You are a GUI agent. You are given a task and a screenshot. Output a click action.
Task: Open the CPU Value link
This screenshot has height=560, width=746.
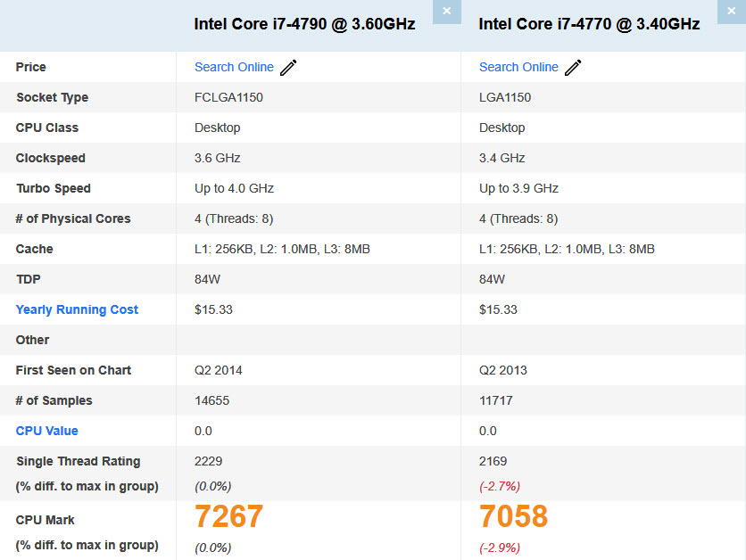46,431
